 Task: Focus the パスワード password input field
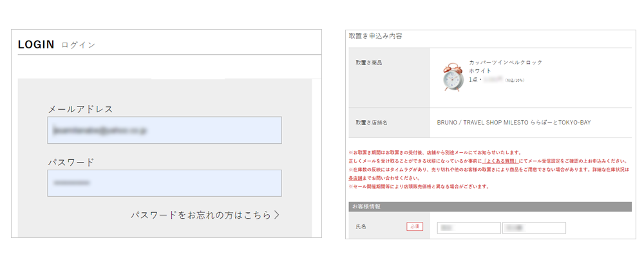click(164, 183)
